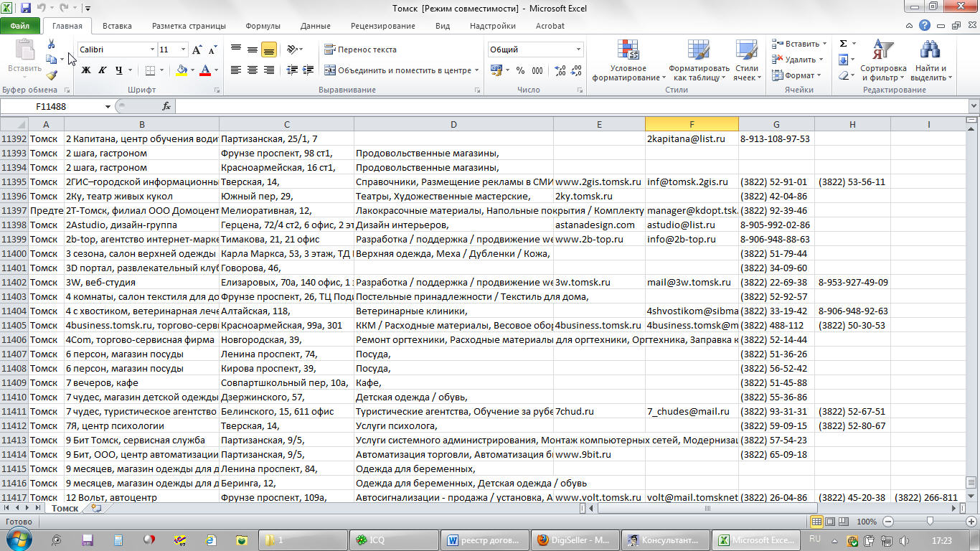Toggle bold Ж formatting
This screenshot has width=980, height=551.
(x=86, y=70)
